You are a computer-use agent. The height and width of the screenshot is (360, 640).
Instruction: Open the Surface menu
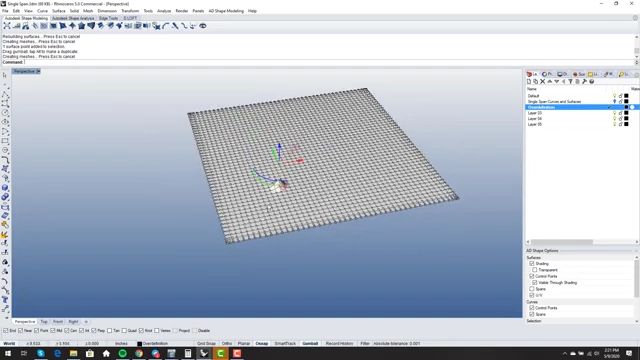coord(59,11)
